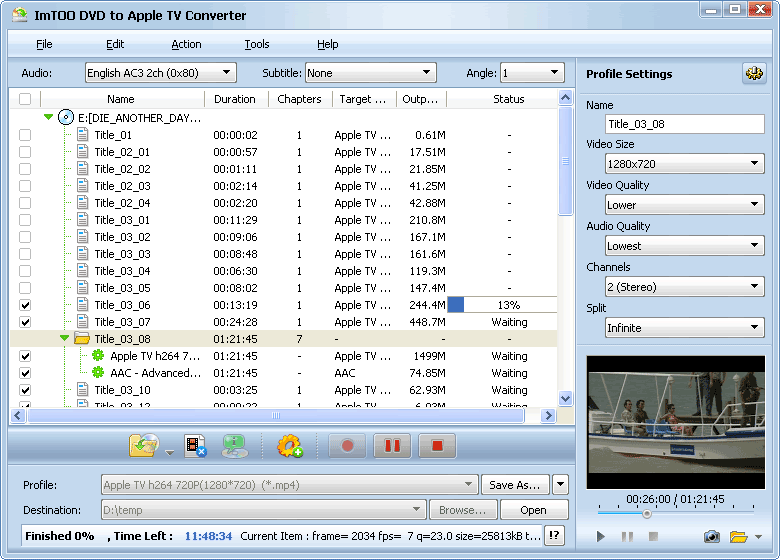Click the Save As... button
The width and height of the screenshot is (780, 560).
514,485
